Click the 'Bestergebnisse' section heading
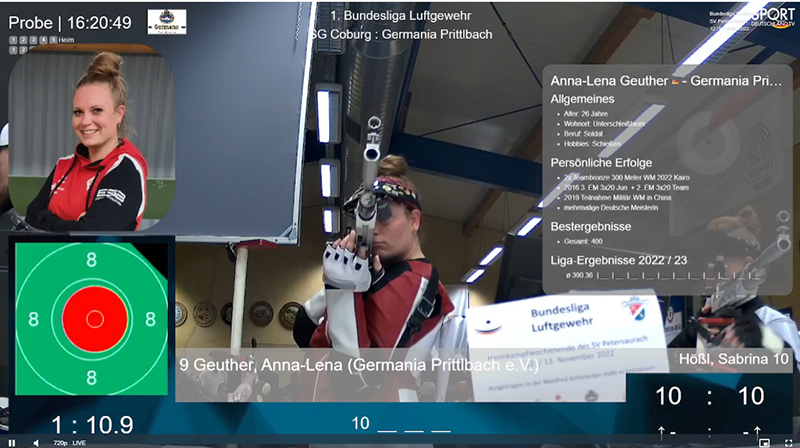Image resolution: width=800 pixels, height=448 pixels. pos(591,227)
